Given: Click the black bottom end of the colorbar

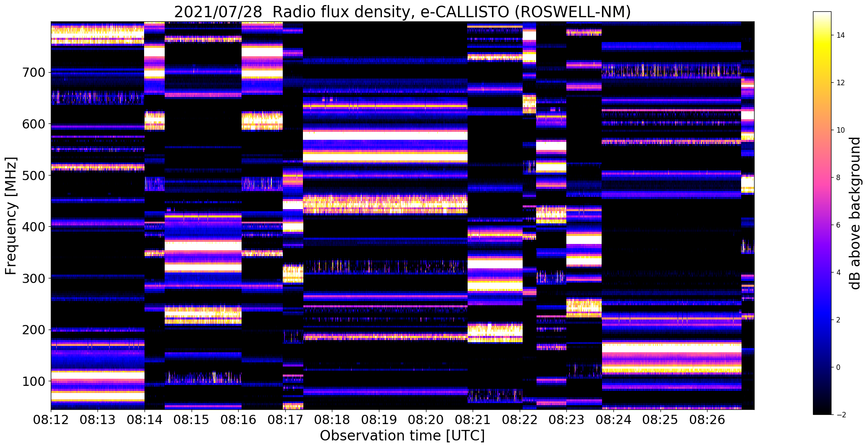Looking at the screenshot, I should tap(822, 411).
